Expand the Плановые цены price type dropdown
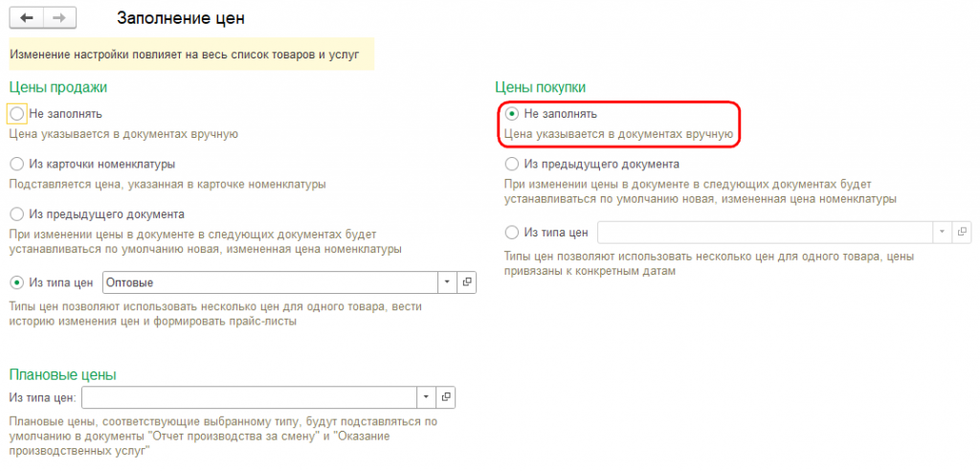This screenshot has width=980, height=471. pos(426,397)
